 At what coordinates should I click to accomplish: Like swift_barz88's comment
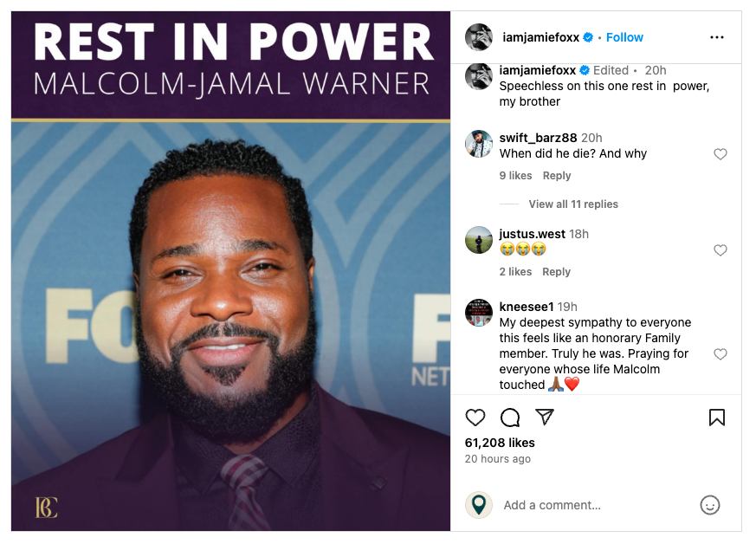click(x=720, y=154)
